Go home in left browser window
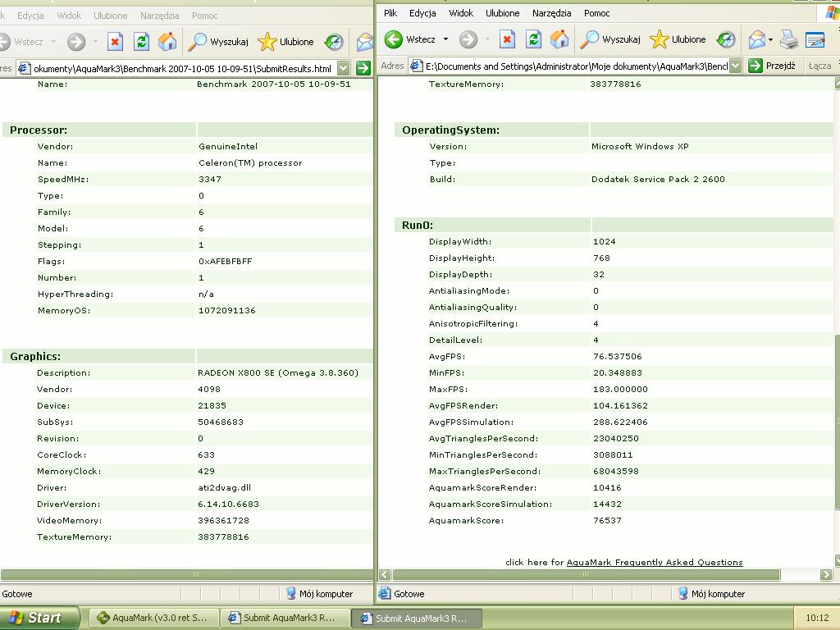 tap(167, 41)
